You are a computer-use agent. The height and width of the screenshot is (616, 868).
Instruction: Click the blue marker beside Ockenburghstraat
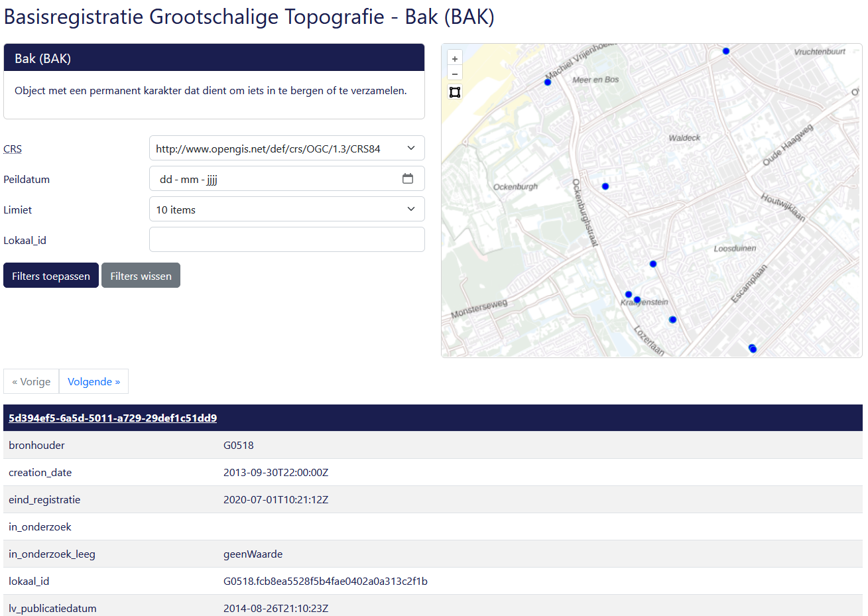coord(605,186)
